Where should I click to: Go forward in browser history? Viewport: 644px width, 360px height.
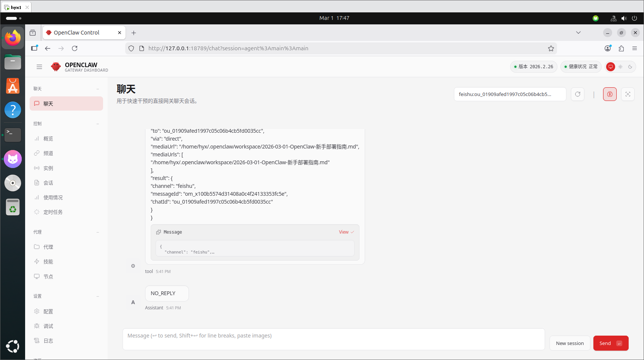(x=61, y=48)
